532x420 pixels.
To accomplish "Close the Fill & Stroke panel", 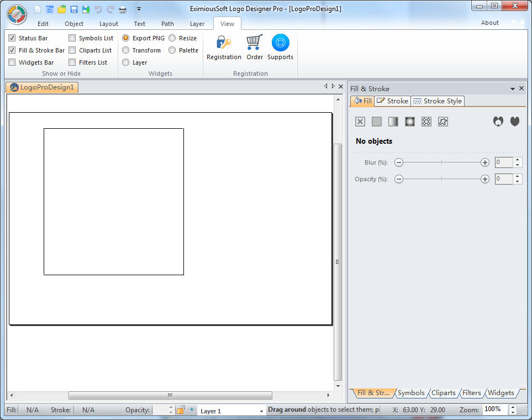I will coord(522,88).
